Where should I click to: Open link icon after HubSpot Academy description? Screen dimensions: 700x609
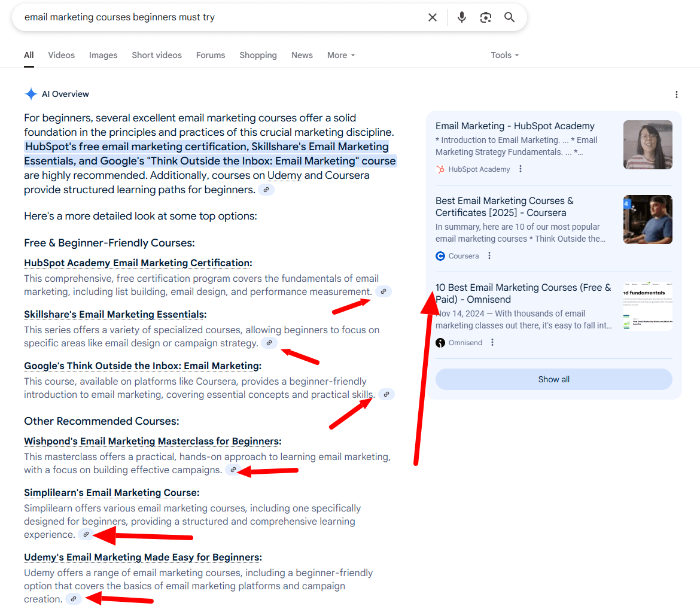[x=383, y=291]
